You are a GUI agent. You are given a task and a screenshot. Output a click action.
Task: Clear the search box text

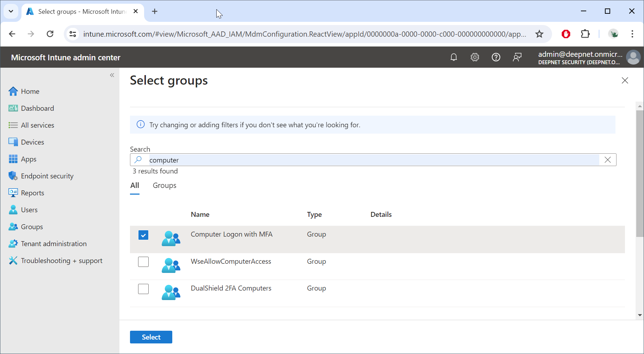click(x=608, y=160)
